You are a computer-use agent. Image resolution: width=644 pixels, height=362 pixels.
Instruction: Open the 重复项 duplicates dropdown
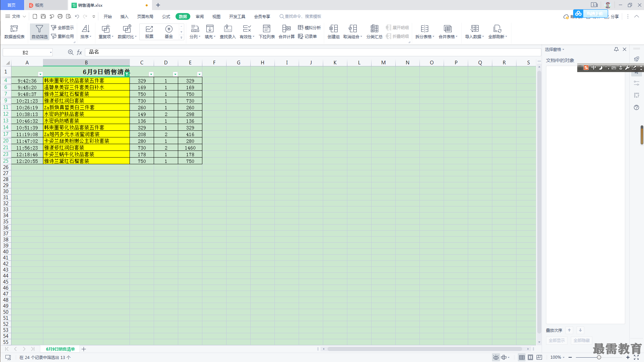pyautogui.click(x=106, y=32)
